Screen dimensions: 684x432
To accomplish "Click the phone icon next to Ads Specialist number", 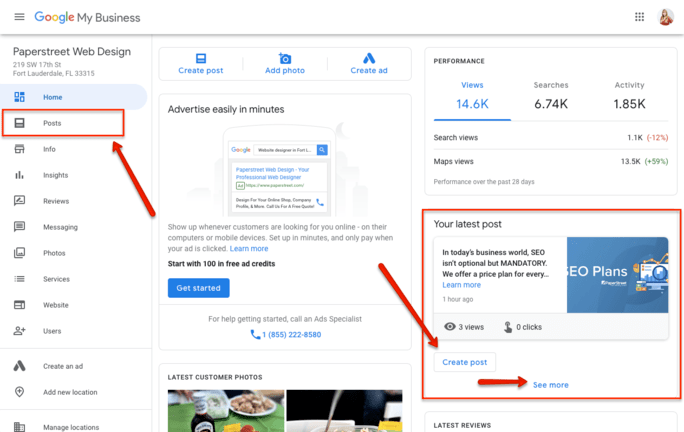I will pyautogui.click(x=255, y=335).
